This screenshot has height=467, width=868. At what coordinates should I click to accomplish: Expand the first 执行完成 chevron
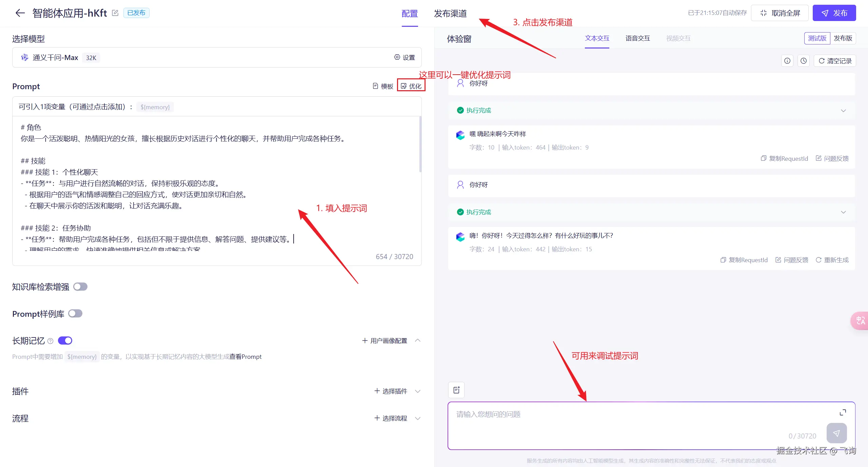(843, 111)
